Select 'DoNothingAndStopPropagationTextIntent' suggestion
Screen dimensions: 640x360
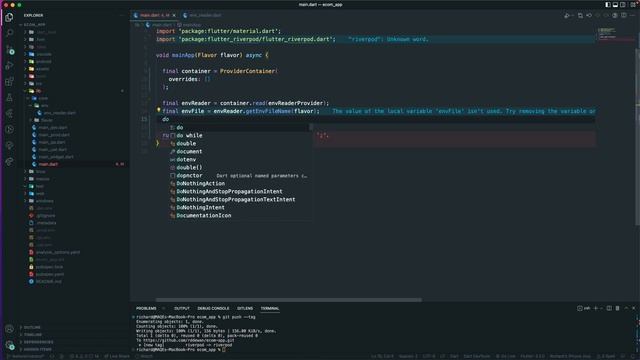click(241, 199)
